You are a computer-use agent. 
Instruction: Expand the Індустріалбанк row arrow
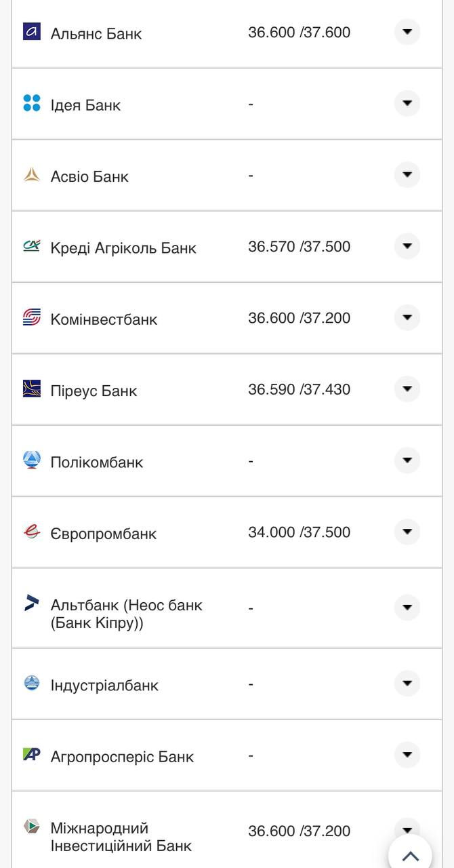coord(407,684)
